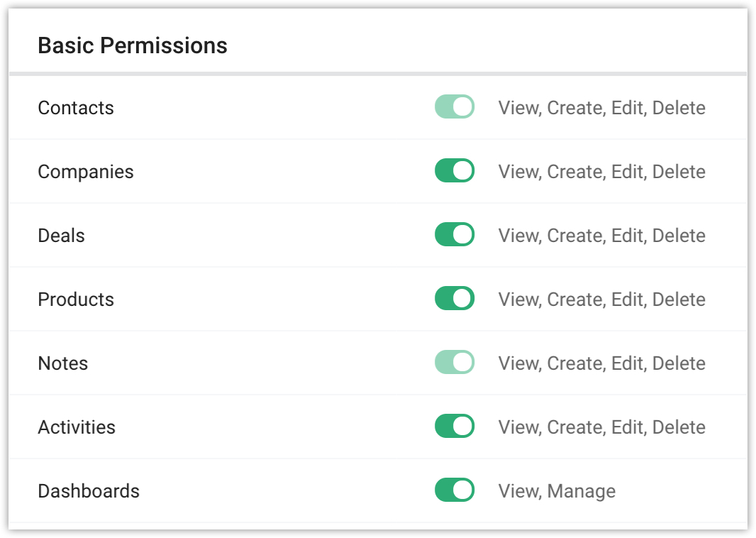Turn off the Dashboards permission switch
Image resolution: width=756 pixels, height=538 pixels.
point(454,490)
